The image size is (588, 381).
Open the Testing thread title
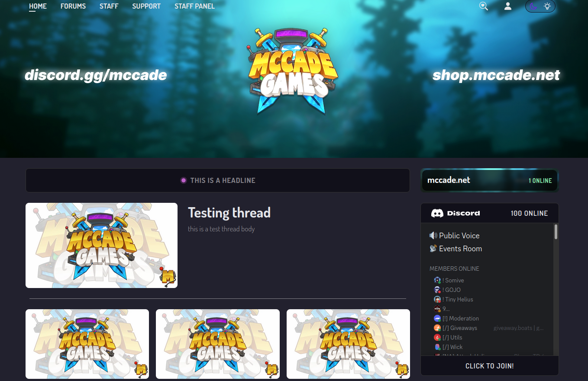[x=229, y=212]
